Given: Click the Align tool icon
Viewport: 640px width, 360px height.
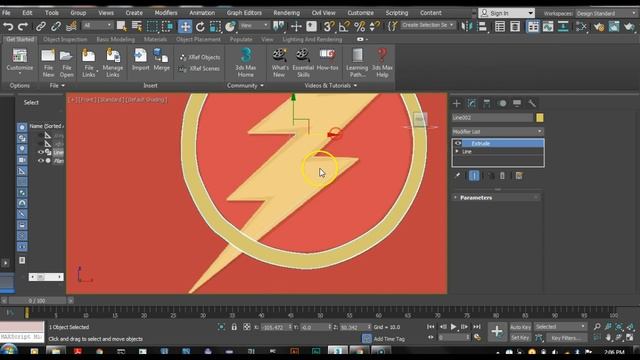Looking at the screenshot, I should pyautogui.click(x=482, y=27).
